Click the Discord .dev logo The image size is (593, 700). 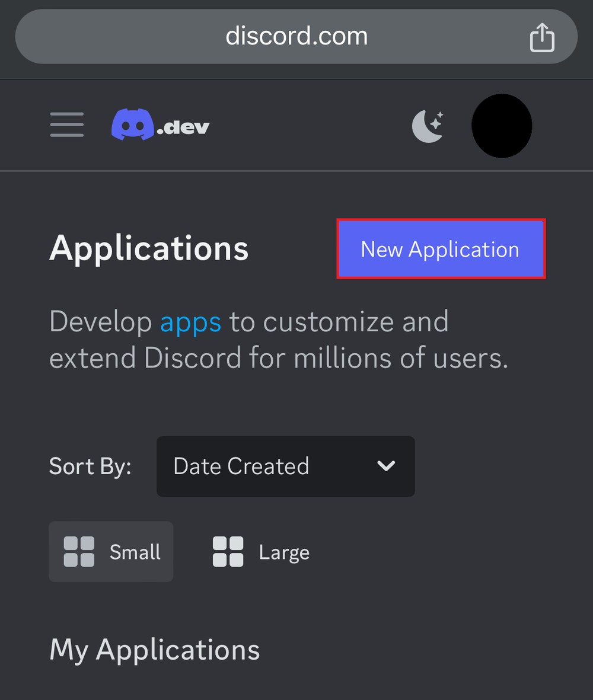(x=160, y=124)
